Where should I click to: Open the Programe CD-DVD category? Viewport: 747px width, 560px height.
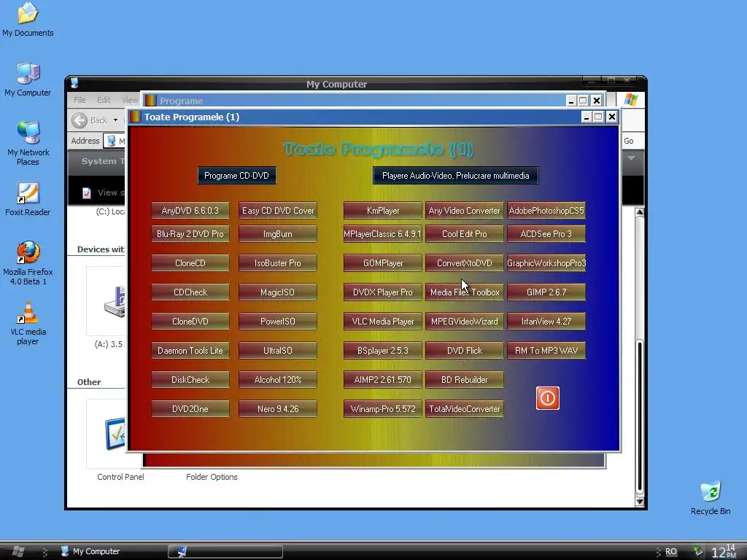point(236,175)
